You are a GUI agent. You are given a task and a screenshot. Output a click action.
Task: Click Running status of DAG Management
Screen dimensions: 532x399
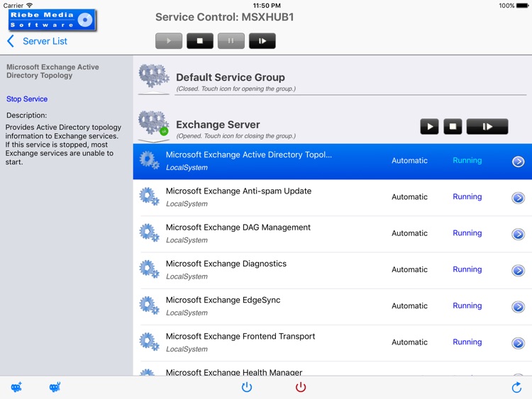coord(467,233)
